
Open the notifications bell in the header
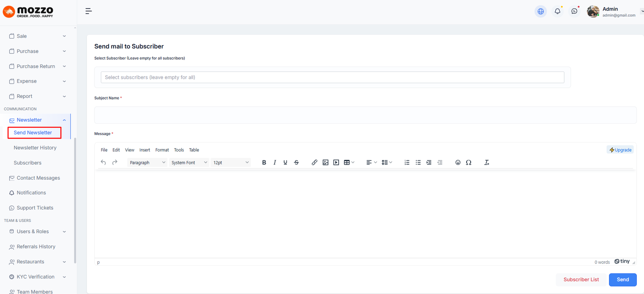tap(557, 11)
